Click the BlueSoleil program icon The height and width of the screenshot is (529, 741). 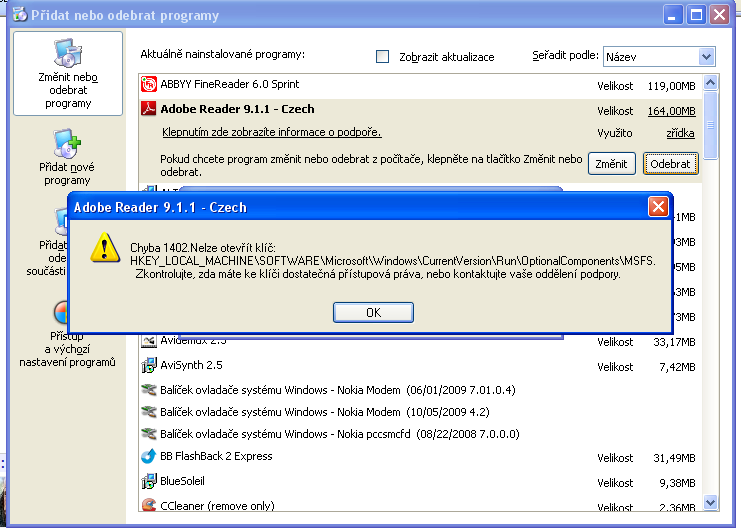pyautogui.click(x=149, y=481)
